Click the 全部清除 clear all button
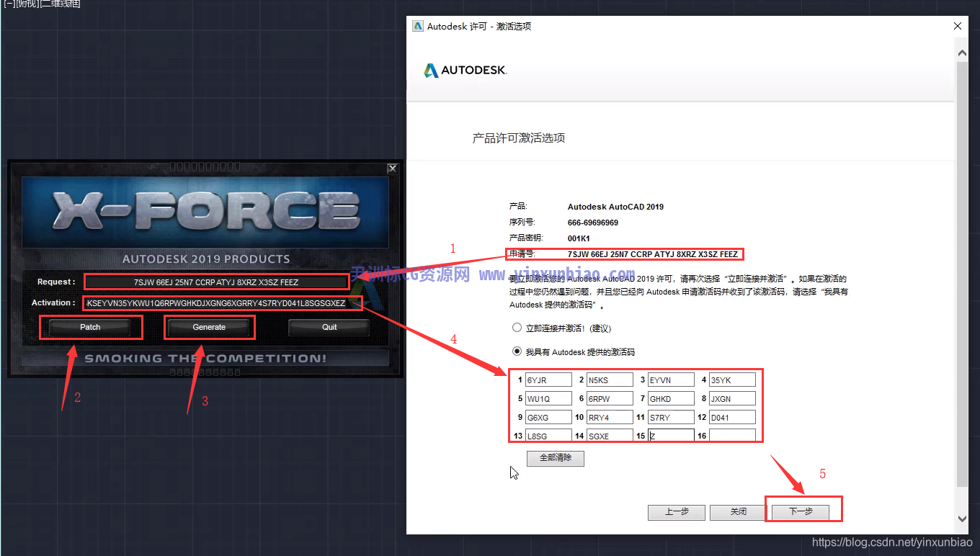The image size is (980, 556). (x=556, y=458)
